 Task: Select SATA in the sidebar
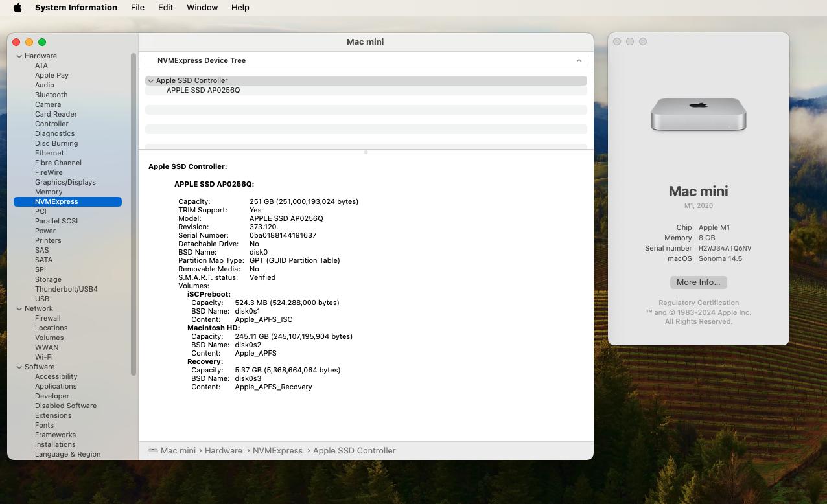pyautogui.click(x=44, y=260)
